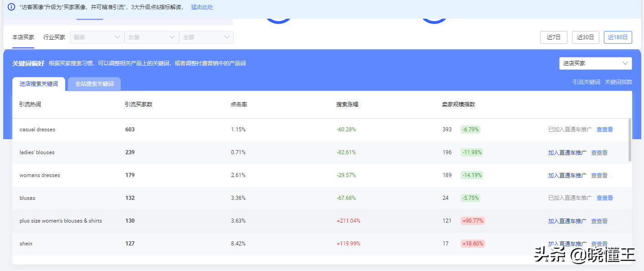Screen dimensions: 644x271
Task: Click the +18.60% change badge
Action: [473, 244]
